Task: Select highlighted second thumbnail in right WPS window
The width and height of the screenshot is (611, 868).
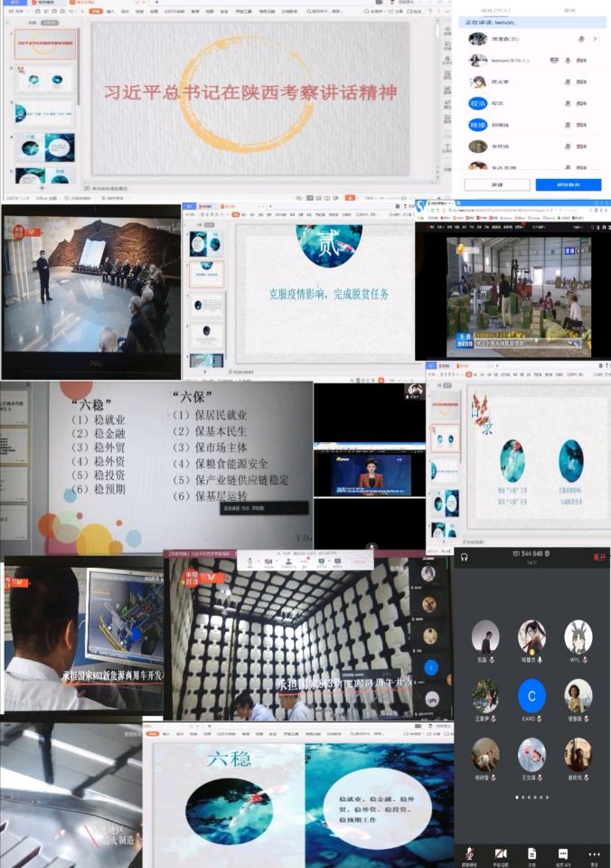Action: pos(445,439)
